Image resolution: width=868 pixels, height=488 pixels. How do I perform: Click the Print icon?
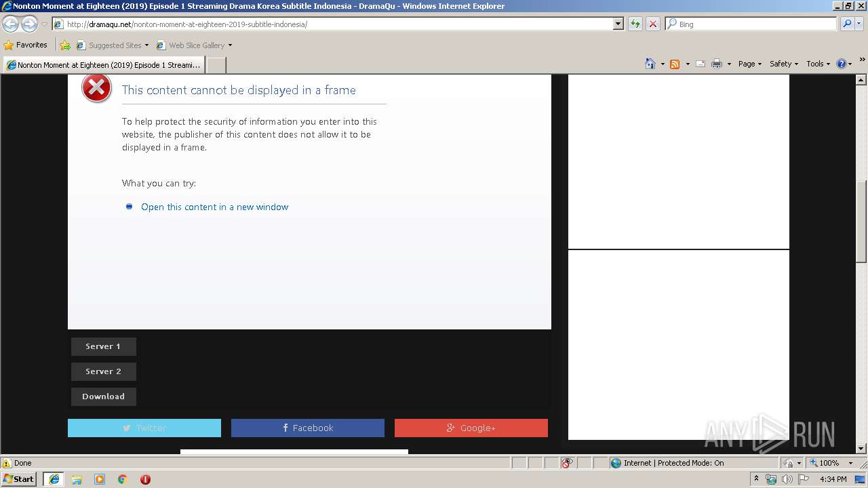click(x=717, y=64)
